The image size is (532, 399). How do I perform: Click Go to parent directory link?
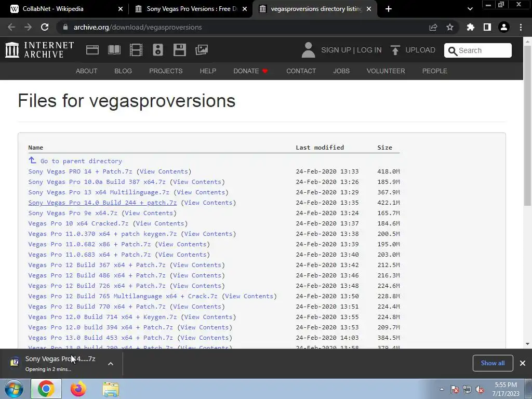(x=81, y=161)
